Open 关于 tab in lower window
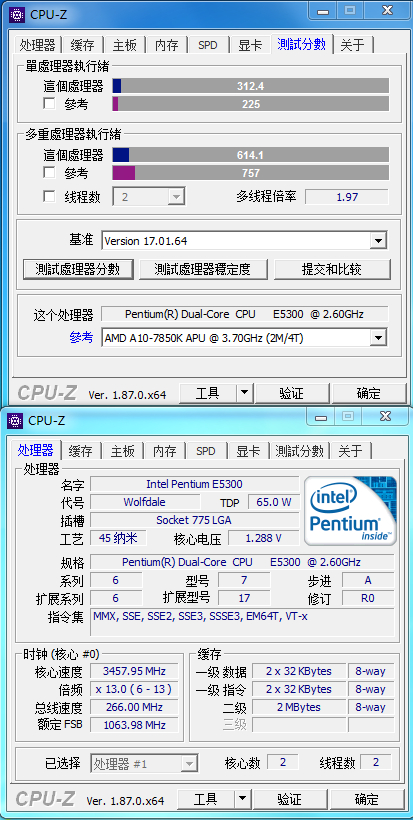Image resolution: width=413 pixels, height=820 pixels. tap(350, 451)
